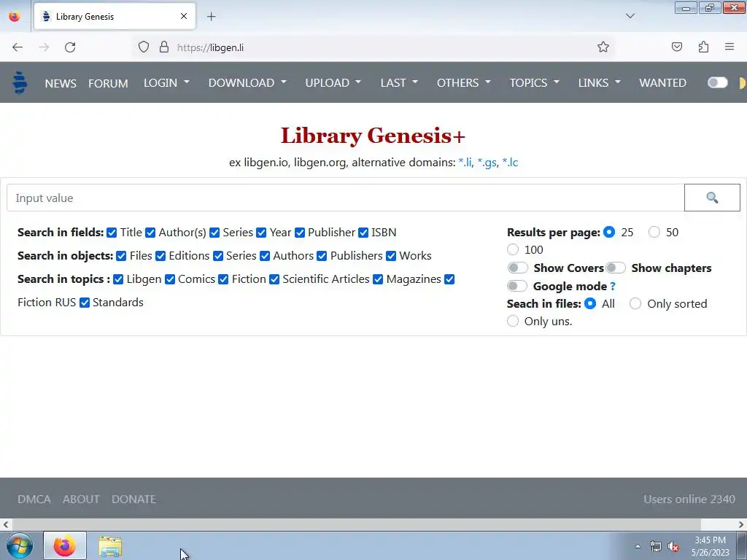Open the DONATE footer link
747x560 pixels.
(x=134, y=499)
